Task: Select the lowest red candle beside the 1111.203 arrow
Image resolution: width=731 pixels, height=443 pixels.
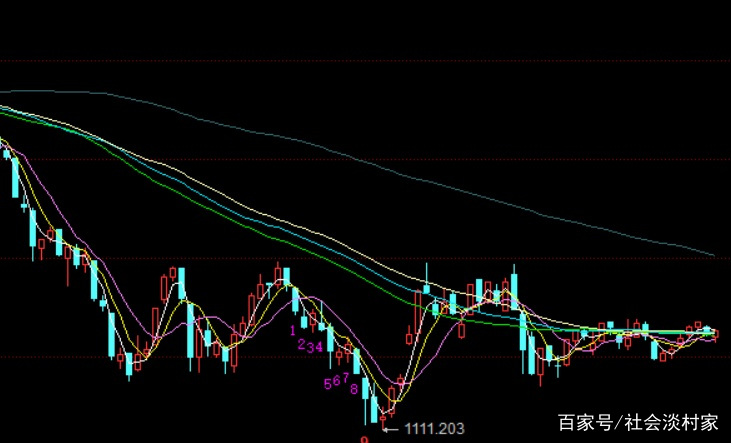Action: (x=382, y=414)
